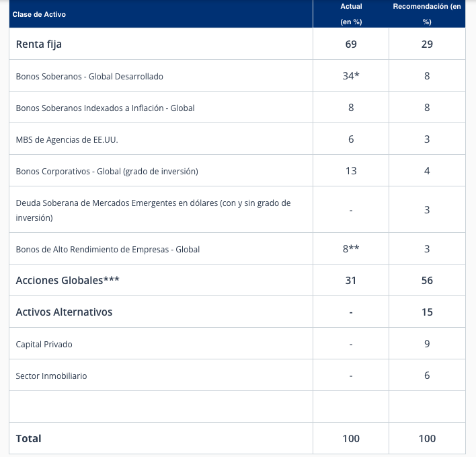This screenshot has height=457, width=476.
Task: Click the Sector Inmobiliario row label
Action: 51,376
